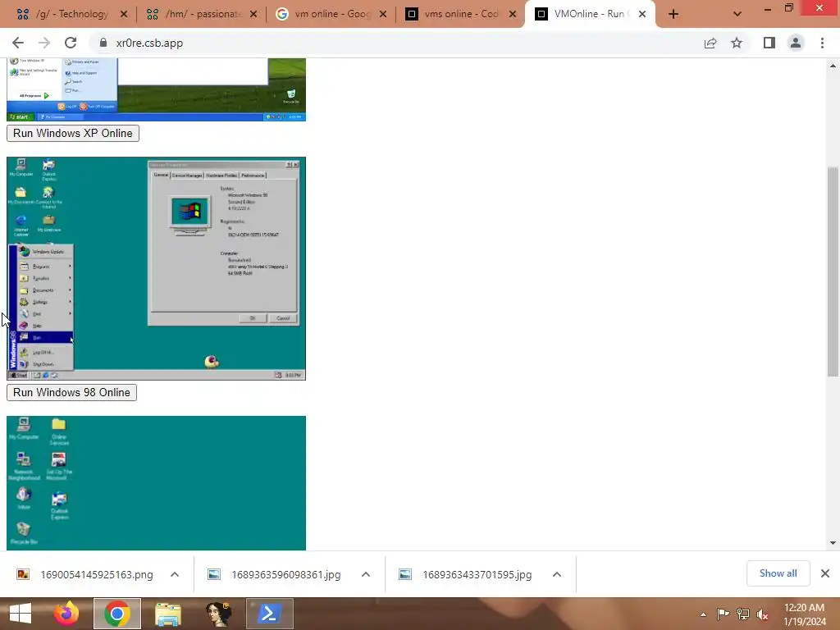Viewport: 840px width, 630px height.
Task: Click the scrollbar up arrow
Action: click(833, 66)
